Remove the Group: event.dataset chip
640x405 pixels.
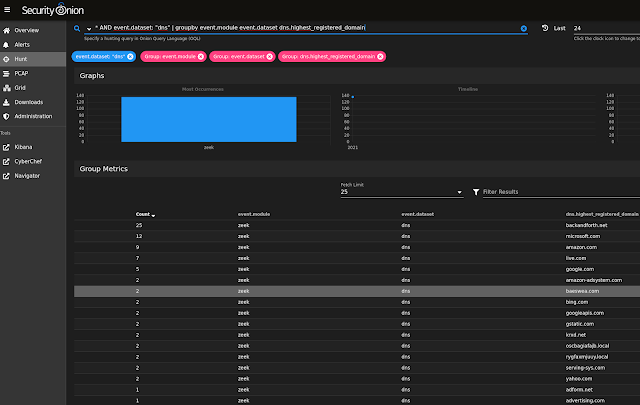(270, 56)
